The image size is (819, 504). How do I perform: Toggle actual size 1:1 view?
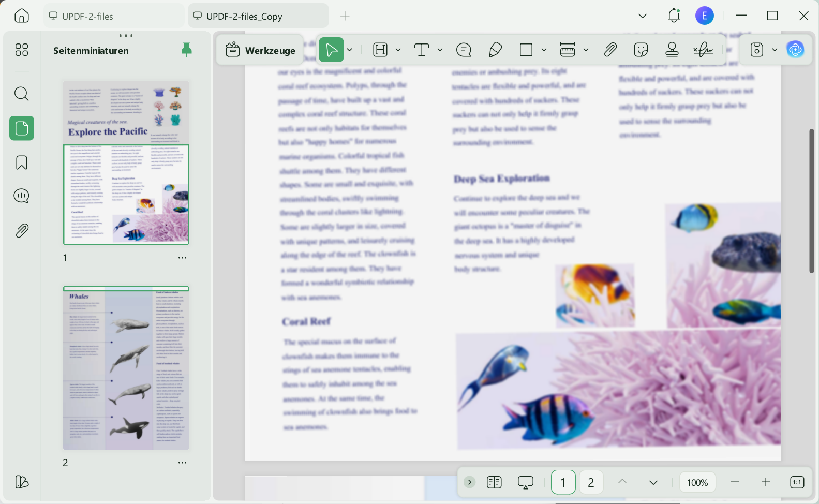[797, 482]
